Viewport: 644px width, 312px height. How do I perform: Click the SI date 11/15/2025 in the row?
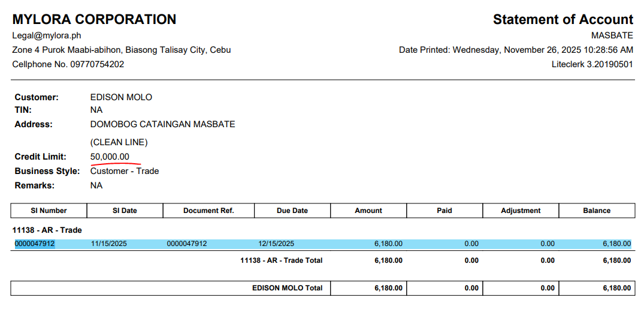(x=108, y=244)
